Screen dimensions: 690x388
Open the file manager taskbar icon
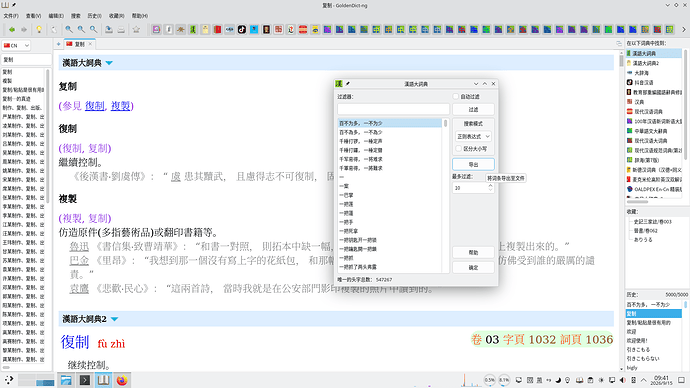click(x=66, y=380)
